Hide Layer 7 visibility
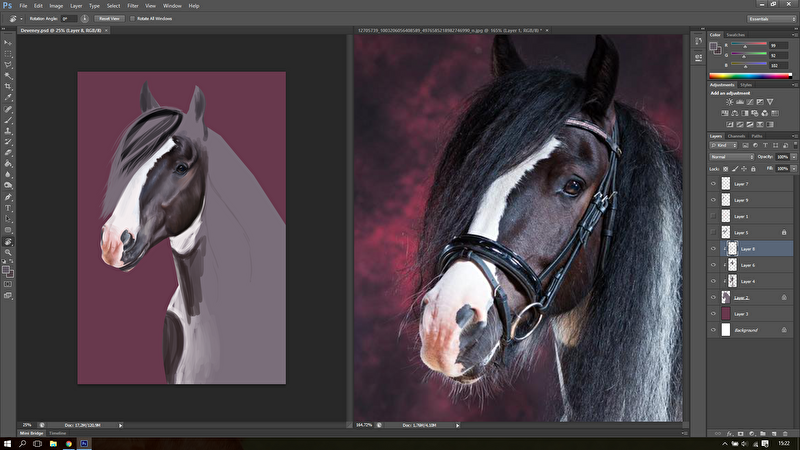The image size is (800, 450). [x=713, y=184]
